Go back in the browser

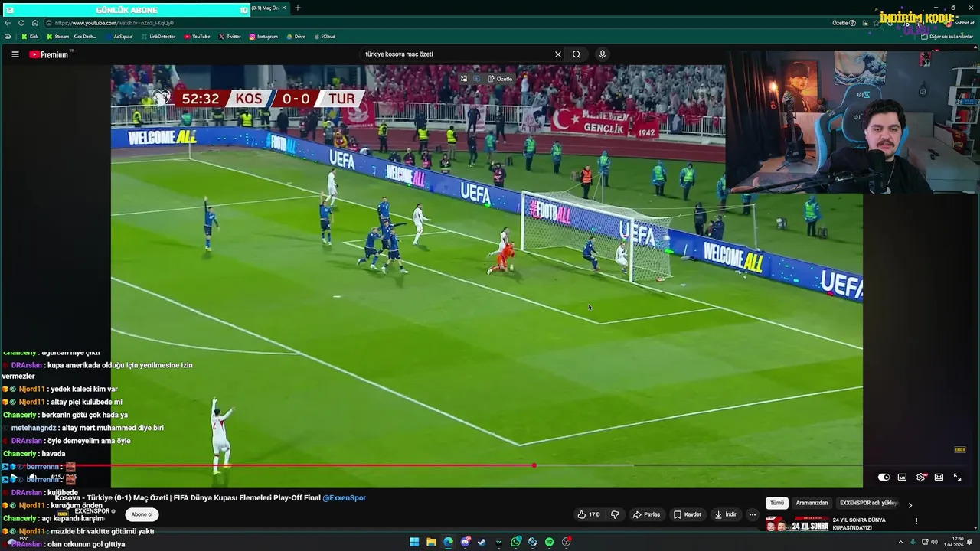[8, 23]
